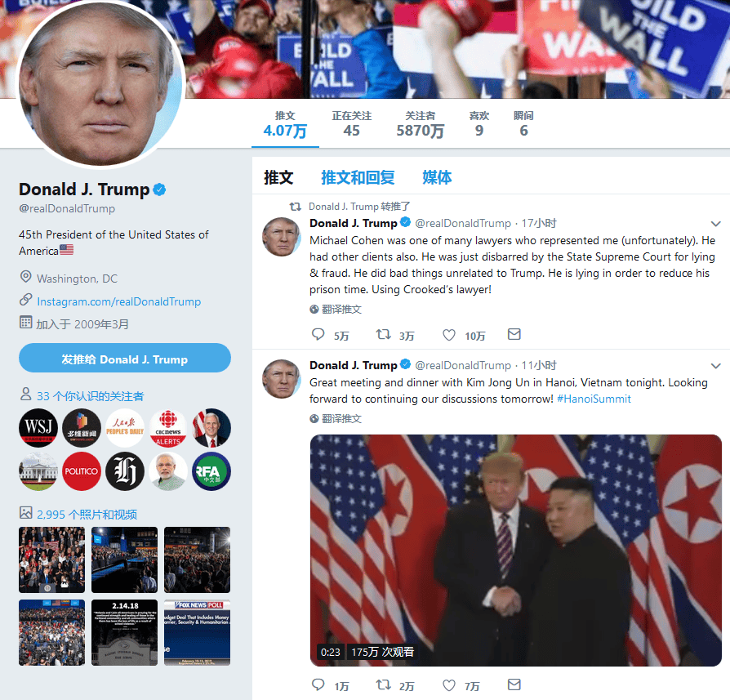Screen dimensions: 730x700
Task: Click 发推给 Donald J. Trump button
Action: pyautogui.click(x=125, y=358)
